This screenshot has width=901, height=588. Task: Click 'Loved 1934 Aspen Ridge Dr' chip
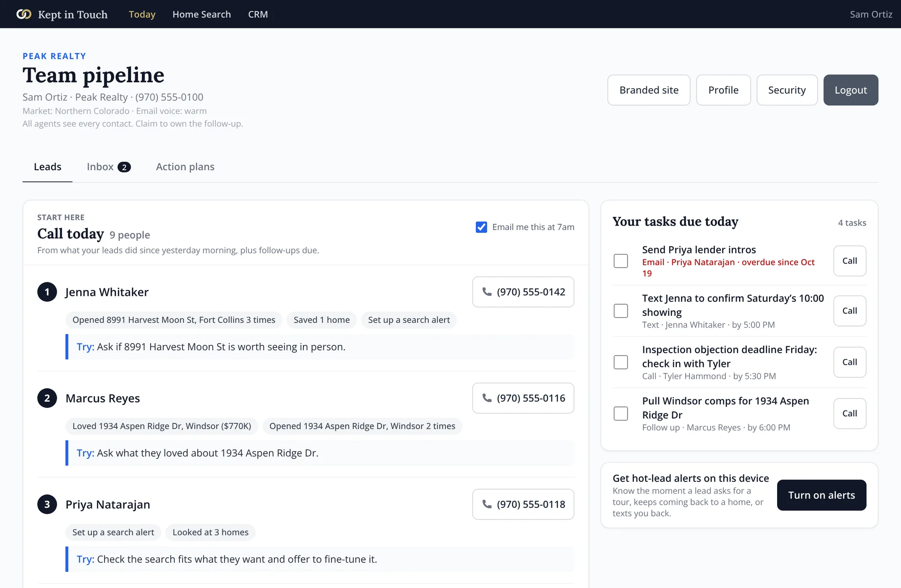(x=162, y=426)
